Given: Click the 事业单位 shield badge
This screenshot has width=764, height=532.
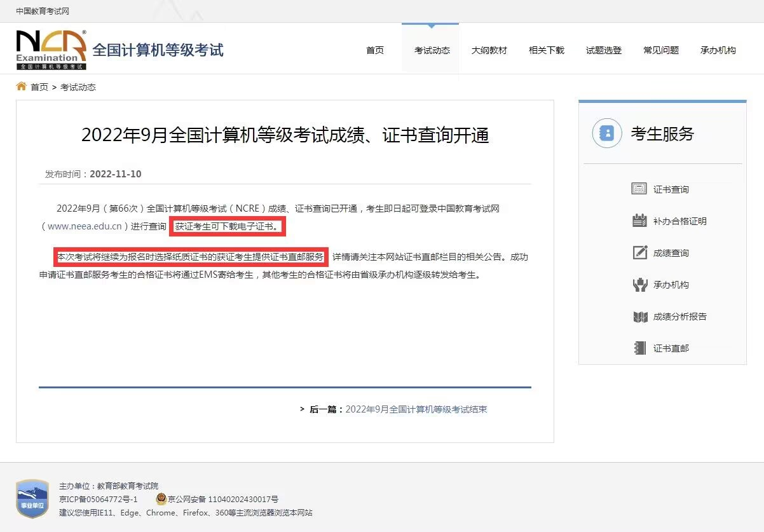Looking at the screenshot, I should (x=32, y=498).
